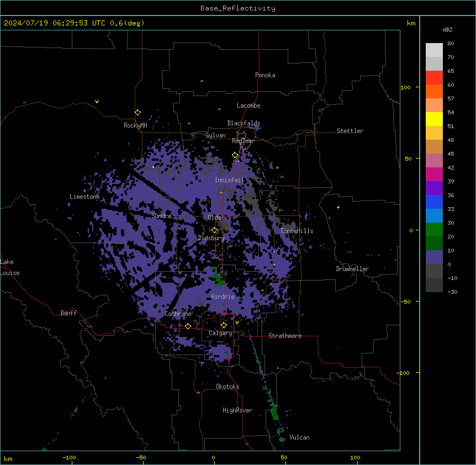476x465 pixels.
Task: Click the Sundre town label
Action: (x=161, y=216)
